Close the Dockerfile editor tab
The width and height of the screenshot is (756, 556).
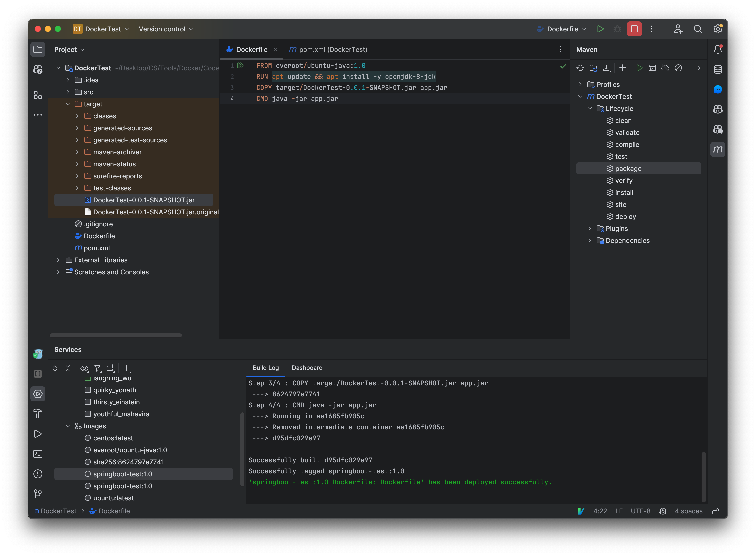pyautogui.click(x=275, y=50)
